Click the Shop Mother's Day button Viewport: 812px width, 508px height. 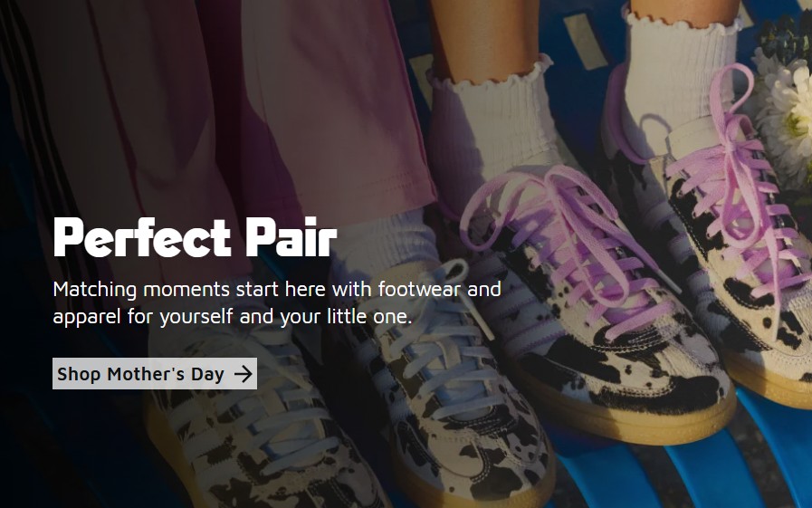click(x=154, y=373)
